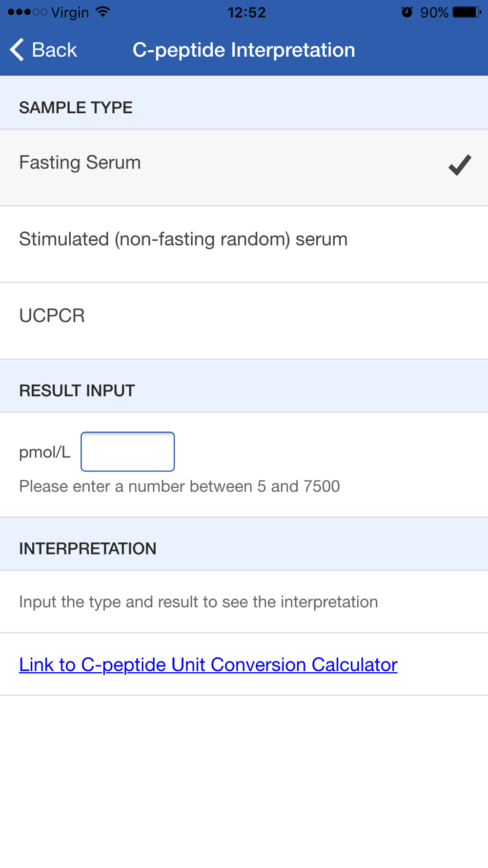Tap the alarm clock icon in status bar
Screen dimensions: 488x868
pos(407,12)
